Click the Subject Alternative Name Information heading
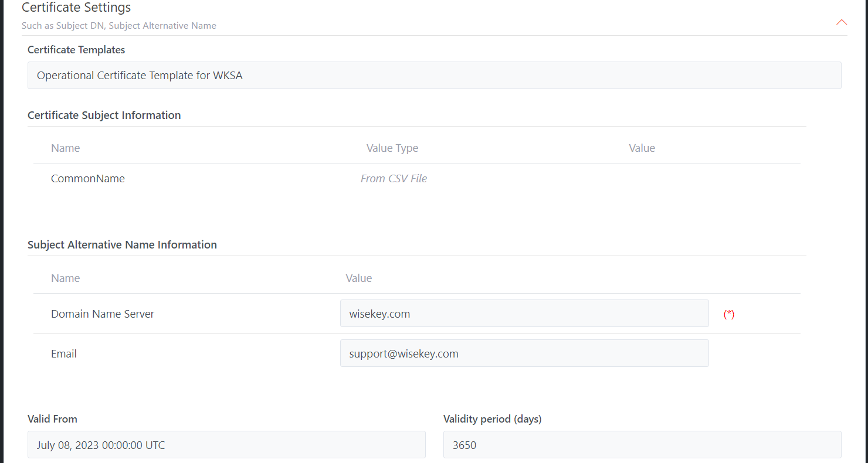Viewport: 868px width, 463px height. click(x=122, y=245)
